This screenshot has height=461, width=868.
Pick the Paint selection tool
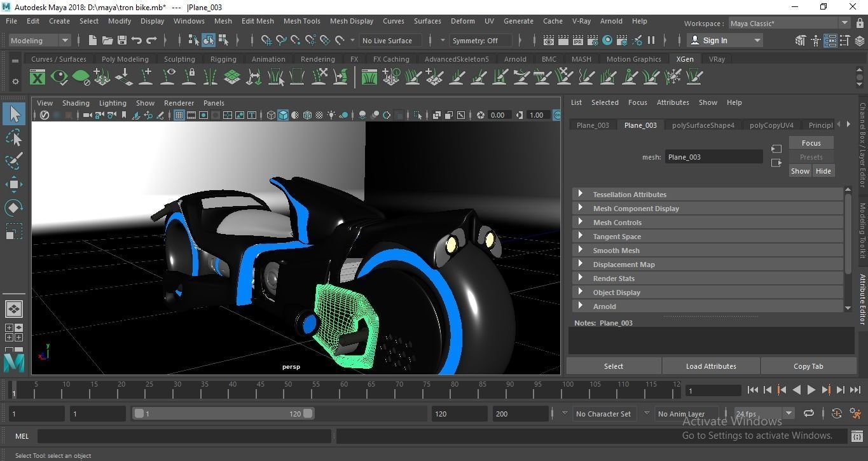click(x=14, y=161)
